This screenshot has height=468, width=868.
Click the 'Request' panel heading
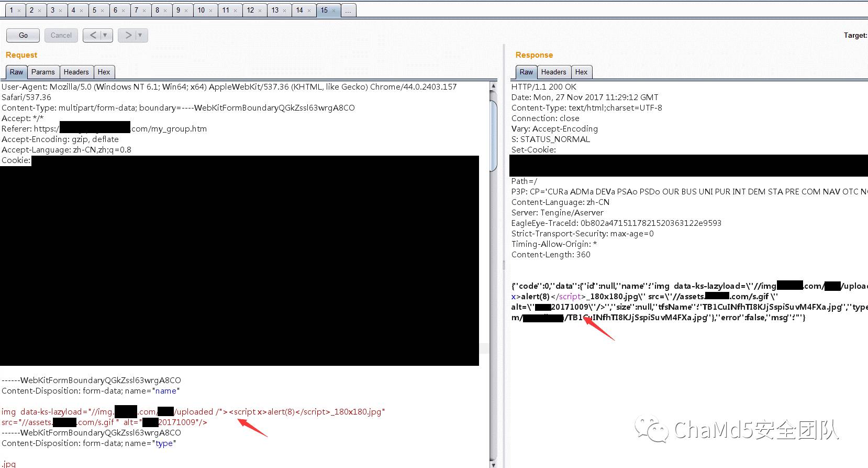coord(21,55)
